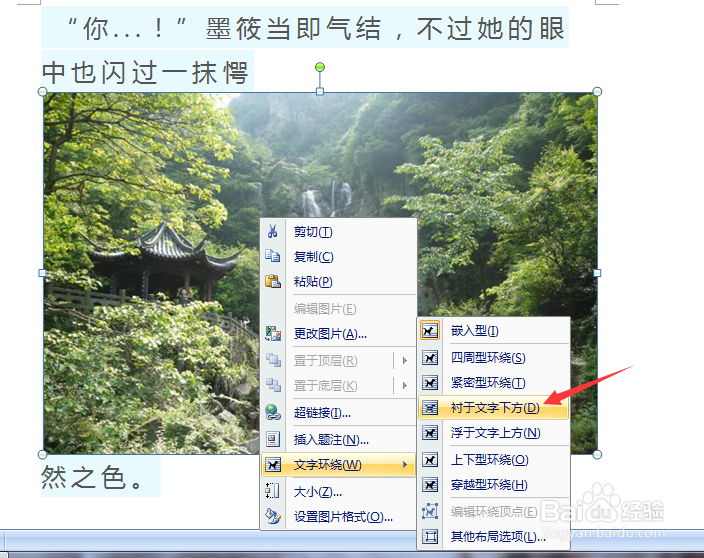Choose 复制(C) from the context menu
The width and height of the screenshot is (704, 558).
pyautogui.click(x=339, y=257)
